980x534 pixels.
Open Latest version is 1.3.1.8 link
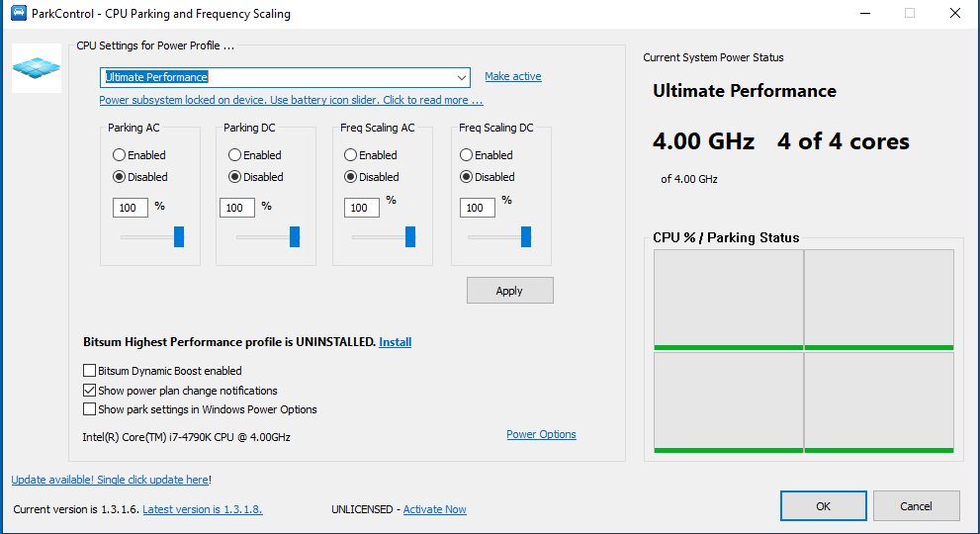(203, 509)
